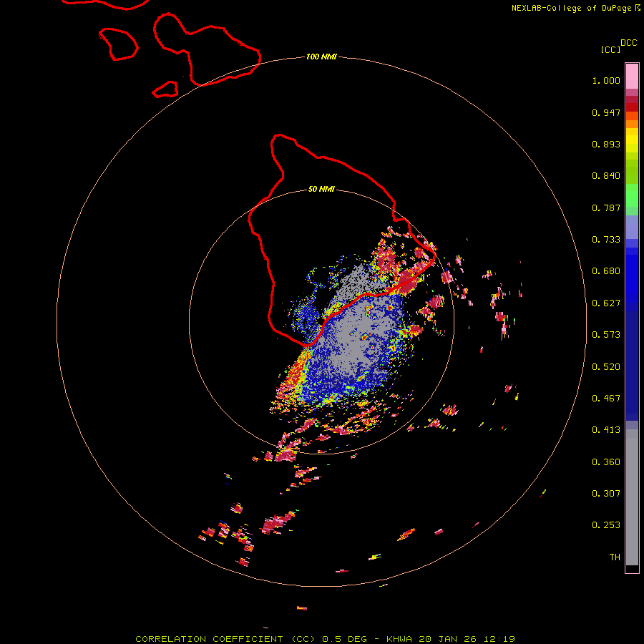The height and width of the screenshot is (644, 644).
Task: Click the TH threshold label
Action: click(615, 557)
